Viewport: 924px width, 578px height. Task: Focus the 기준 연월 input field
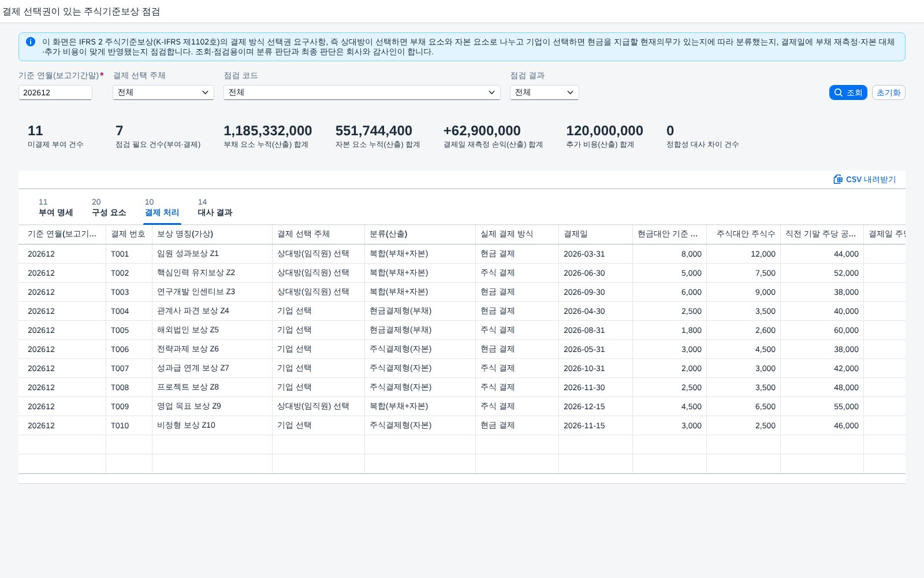click(55, 92)
